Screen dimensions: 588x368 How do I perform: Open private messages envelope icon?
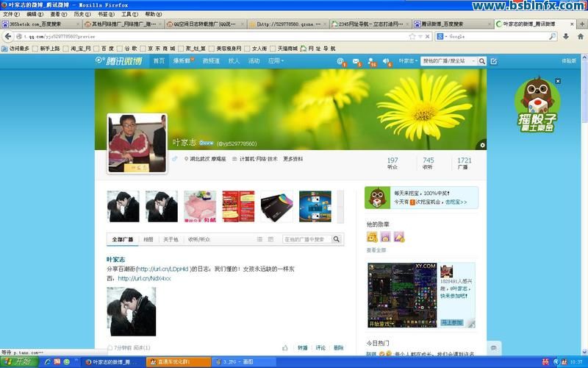point(356,61)
